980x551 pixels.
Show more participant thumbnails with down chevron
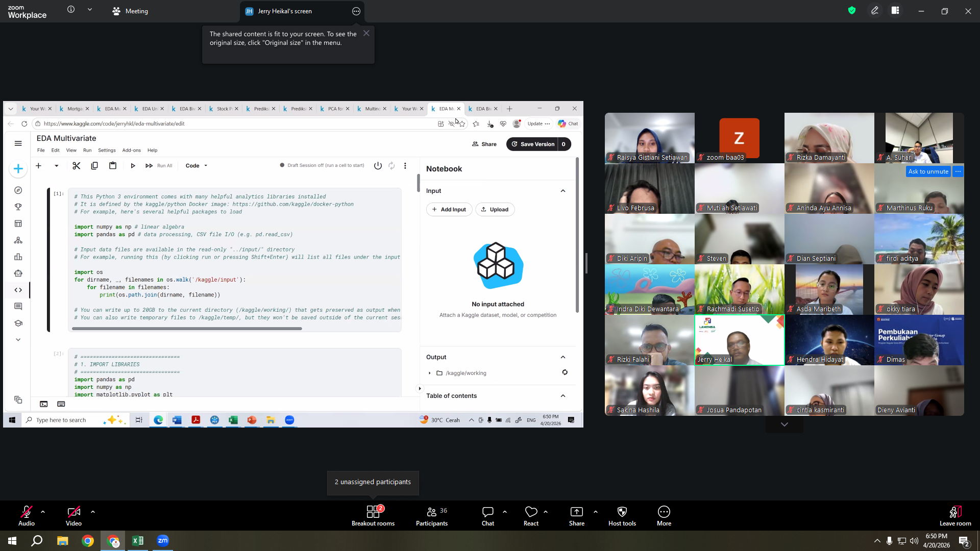tap(785, 424)
